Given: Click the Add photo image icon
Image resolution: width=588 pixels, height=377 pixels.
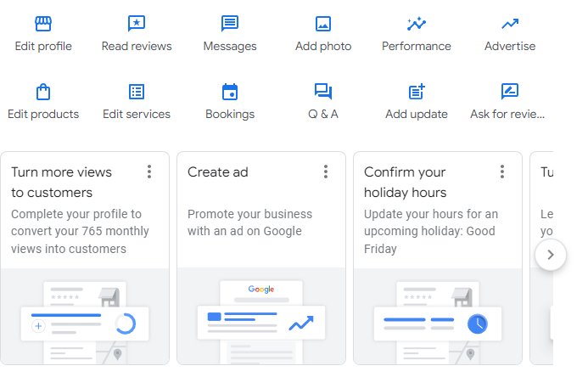Looking at the screenshot, I should 323,24.
